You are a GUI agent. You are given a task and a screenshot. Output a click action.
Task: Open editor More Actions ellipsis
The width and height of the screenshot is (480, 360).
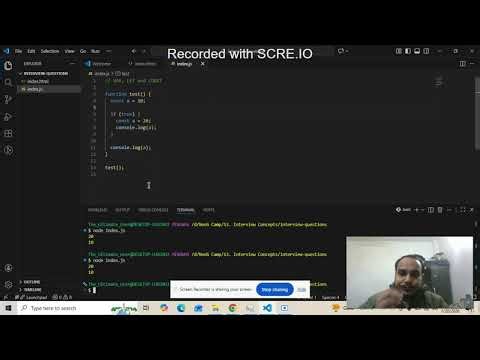tap(472, 63)
